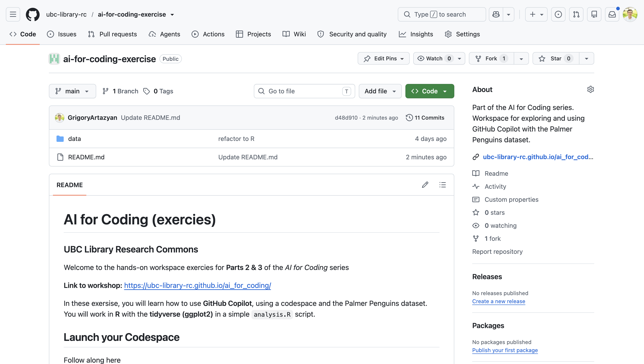
Task: Go to GitHub homepage via Octocat logo
Action: click(33, 14)
